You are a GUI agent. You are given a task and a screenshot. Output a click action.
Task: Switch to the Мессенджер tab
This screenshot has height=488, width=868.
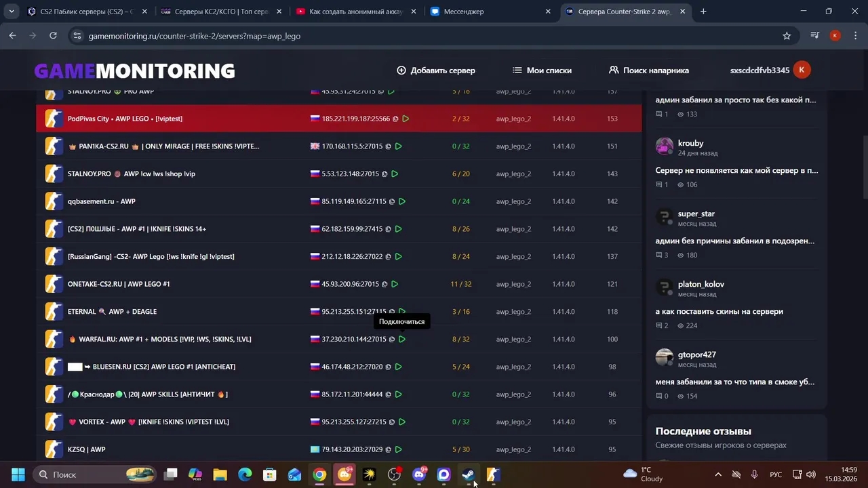[x=490, y=12]
